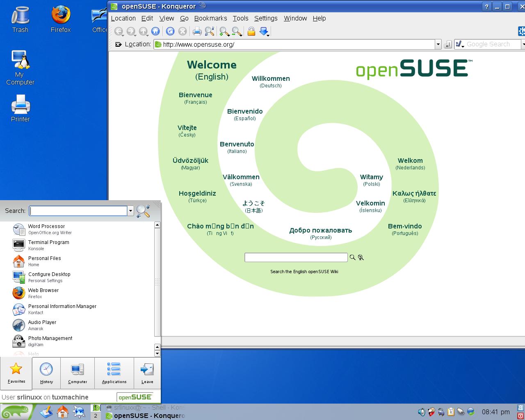Click the blue download arrow toolbar icon
The width and height of the screenshot is (525, 420).
(x=264, y=31)
